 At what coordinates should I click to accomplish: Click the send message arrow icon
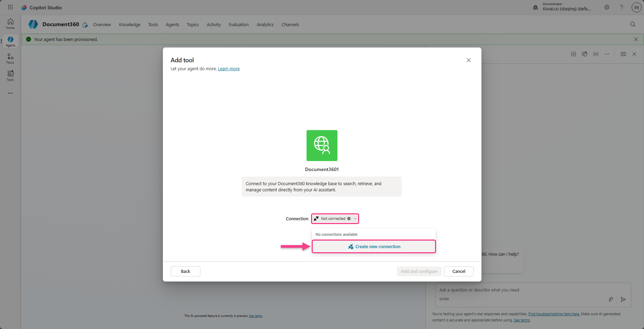(x=623, y=299)
